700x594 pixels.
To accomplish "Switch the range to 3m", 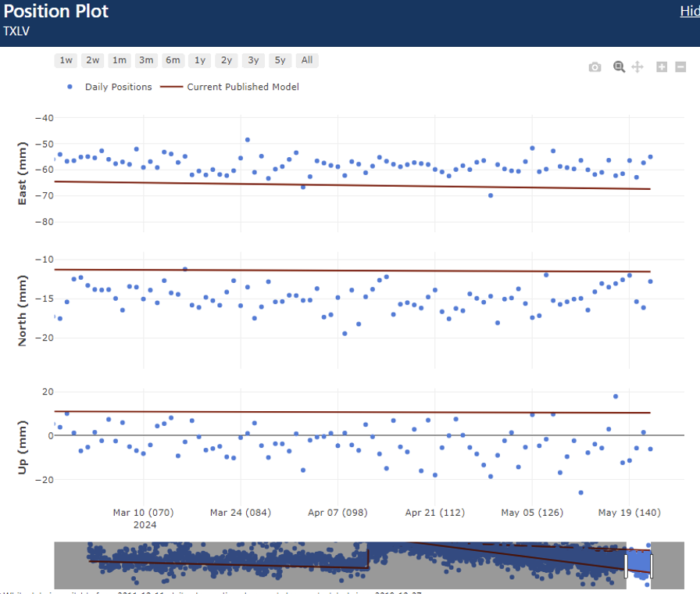I will 146,60.
